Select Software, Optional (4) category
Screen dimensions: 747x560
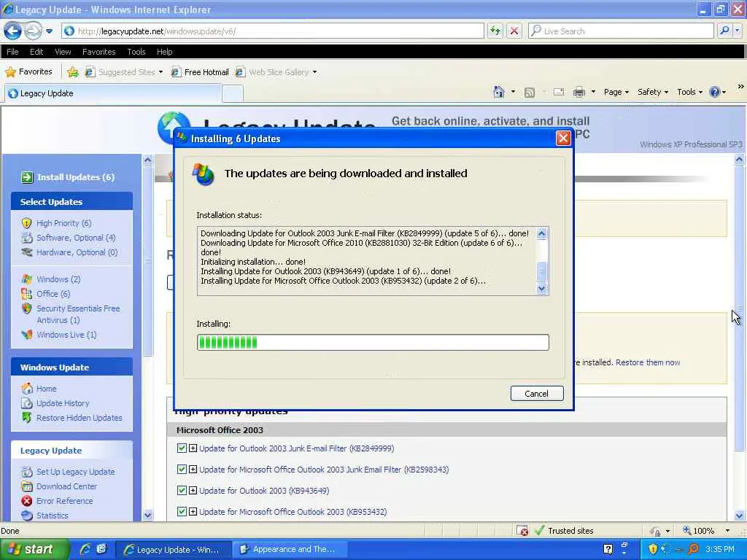(76, 238)
